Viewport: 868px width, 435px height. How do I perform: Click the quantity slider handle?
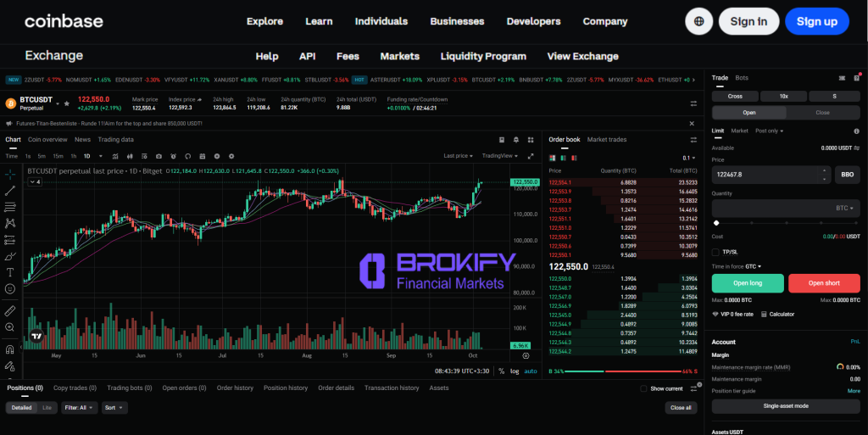[x=716, y=222]
